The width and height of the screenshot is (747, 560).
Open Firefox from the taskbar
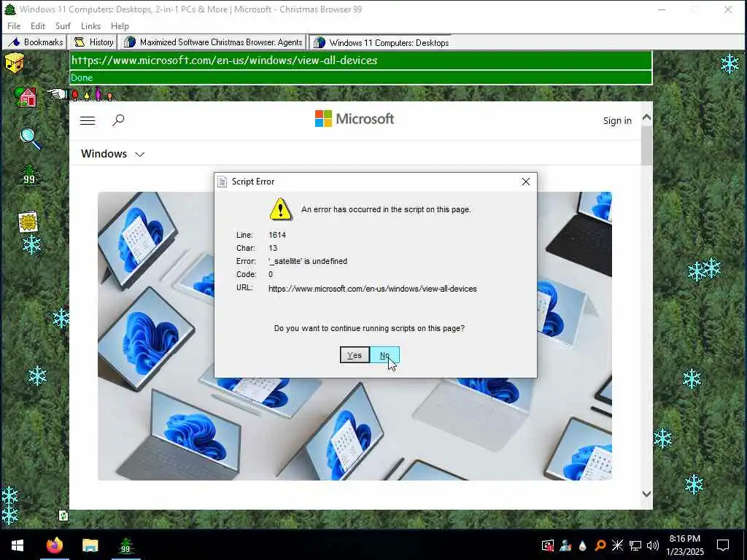click(x=54, y=545)
